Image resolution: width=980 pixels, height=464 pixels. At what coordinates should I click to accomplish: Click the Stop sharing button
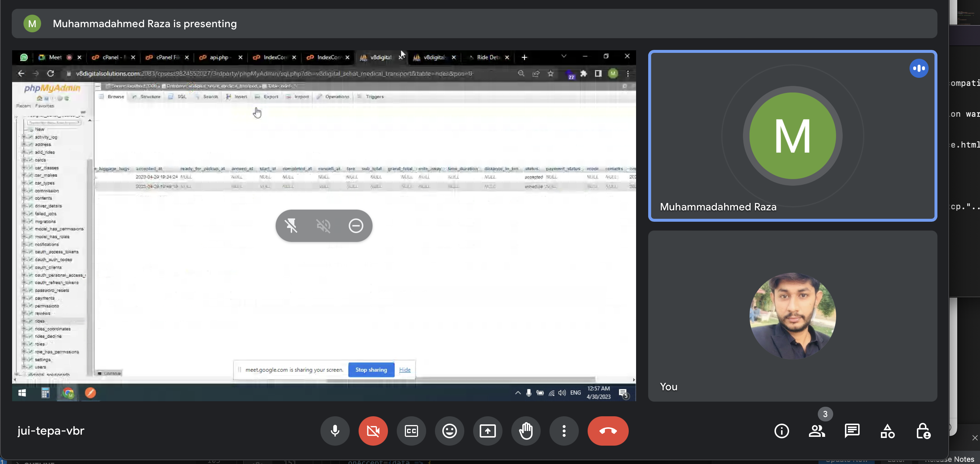point(371,370)
